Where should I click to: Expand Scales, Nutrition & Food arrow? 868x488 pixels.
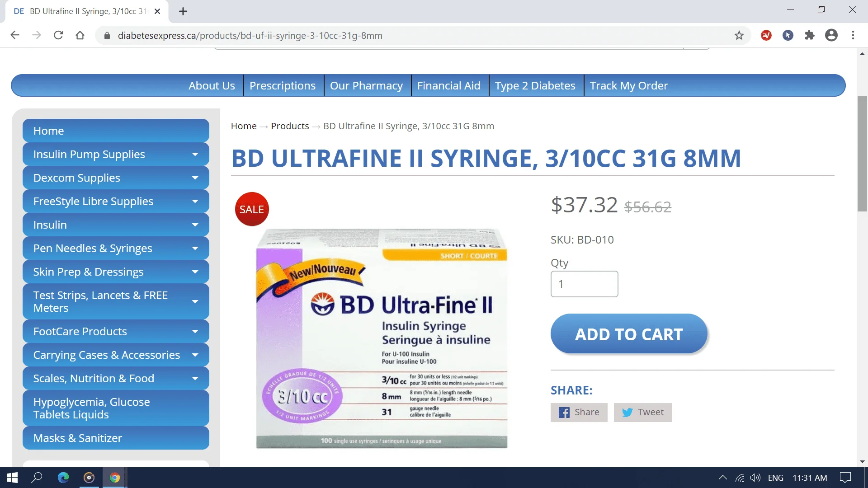click(x=195, y=379)
